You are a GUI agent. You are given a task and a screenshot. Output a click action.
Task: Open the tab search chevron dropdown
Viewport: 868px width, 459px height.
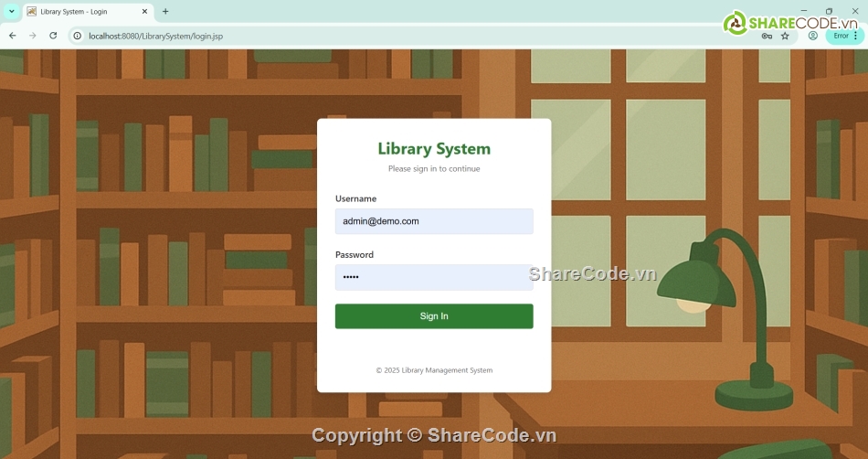12,12
